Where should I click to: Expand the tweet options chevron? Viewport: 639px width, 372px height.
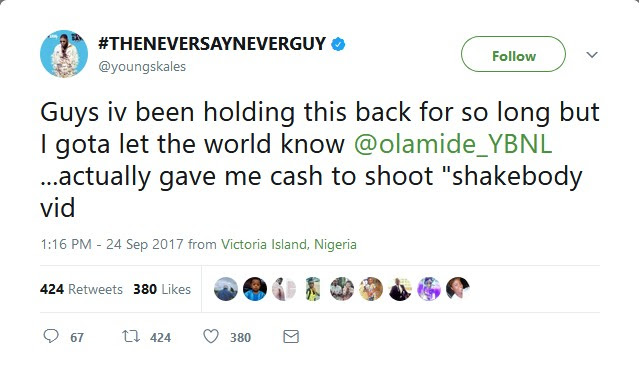point(592,54)
